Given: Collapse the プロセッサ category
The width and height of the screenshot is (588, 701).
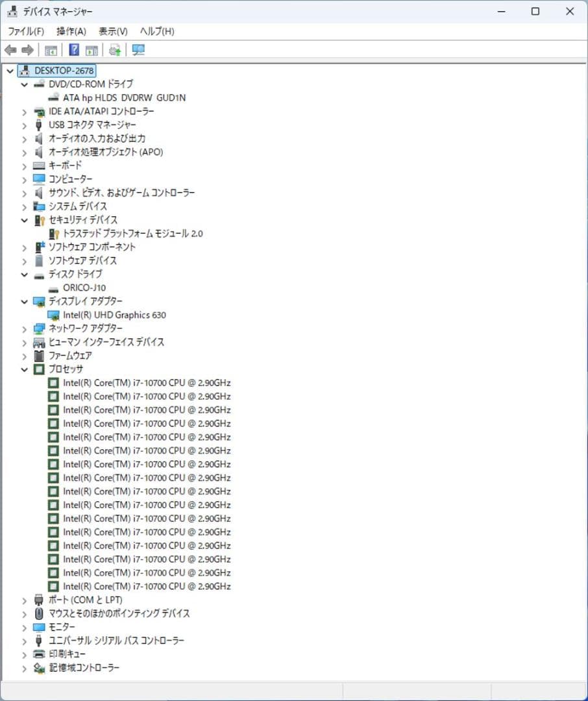Looking at the screenshot, I should tap(24, 369).
